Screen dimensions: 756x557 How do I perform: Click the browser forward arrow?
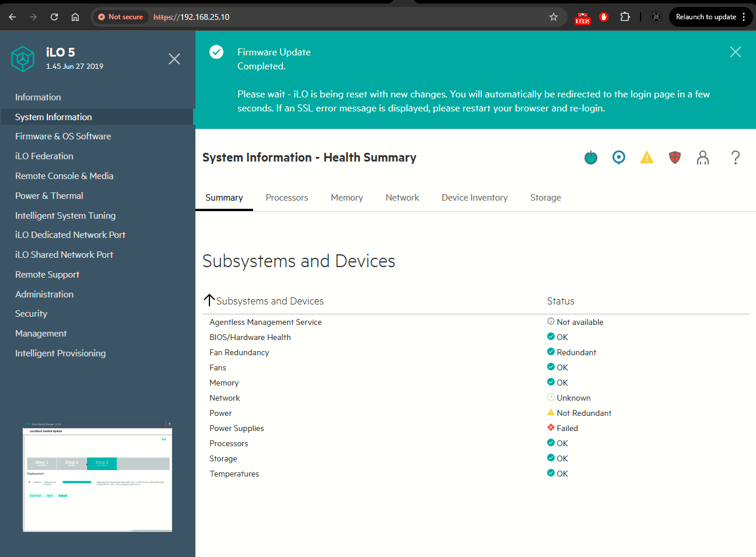click(x=33, y=17)
